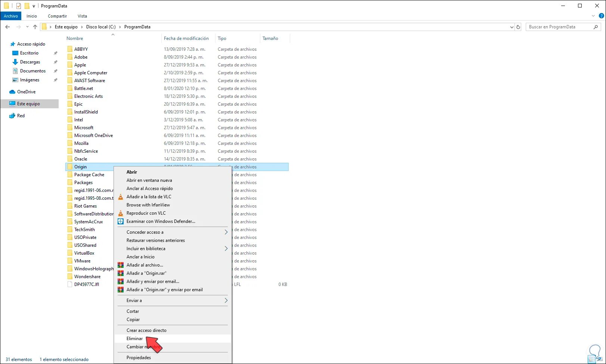Open Documentos in the navigation pane
The image size is (606, 364).
click(33, 71)
